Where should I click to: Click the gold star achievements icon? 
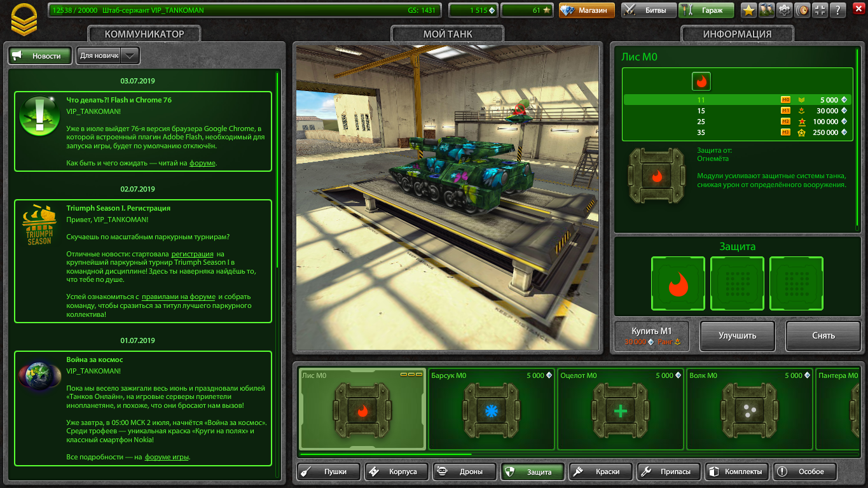pyautogui.click(x=749, y=10)
